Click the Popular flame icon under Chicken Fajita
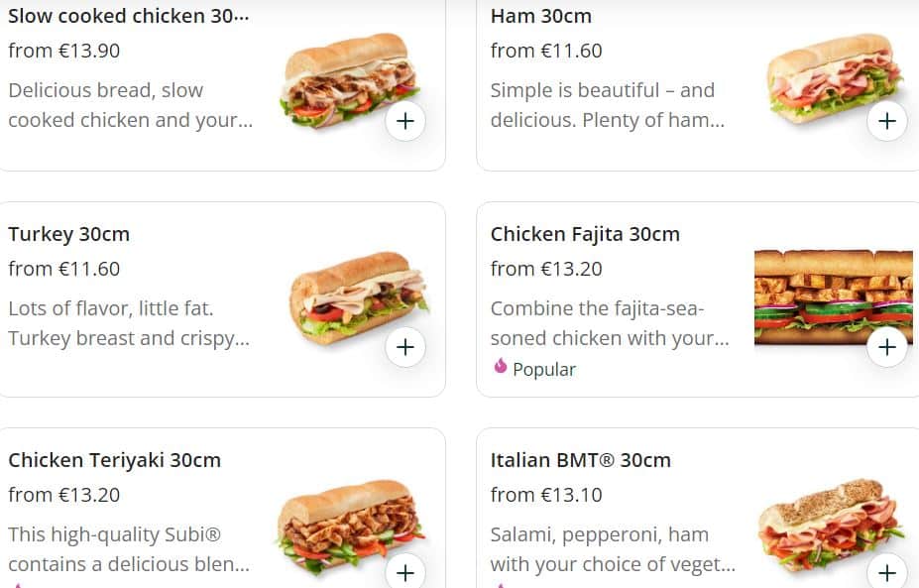Screen dimensions: 919x588 click(x=501, y=368)
